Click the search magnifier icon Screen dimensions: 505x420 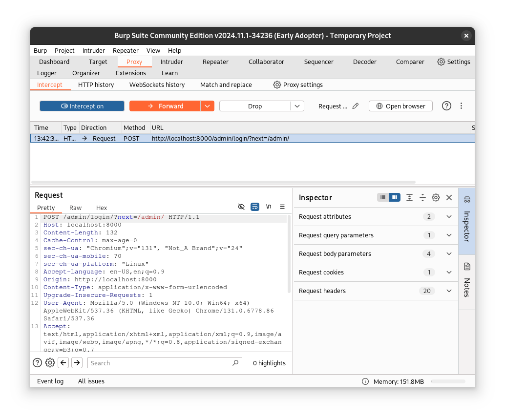click(235, 363)
